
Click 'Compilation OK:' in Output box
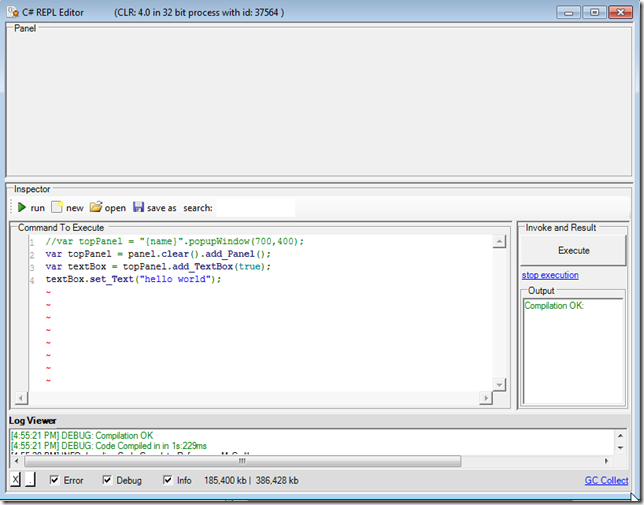point(554,306)
